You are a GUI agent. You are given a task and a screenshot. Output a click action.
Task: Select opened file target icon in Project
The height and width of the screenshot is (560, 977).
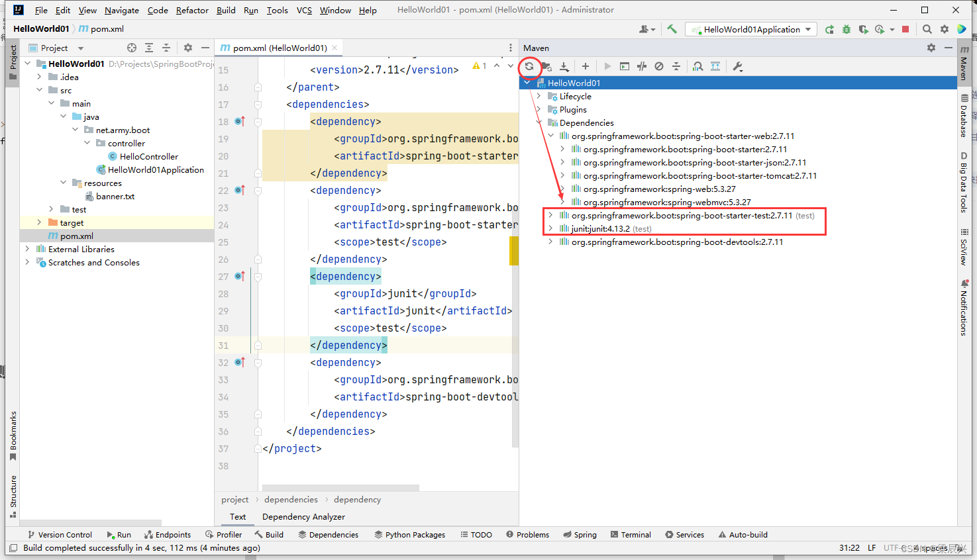pos(132,48)
